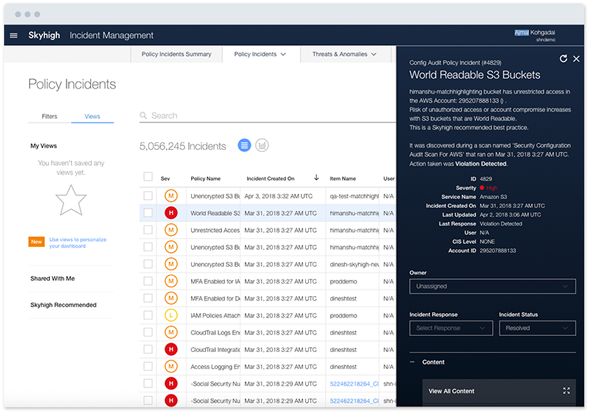Image resolution: width=589 pixels, height=412 pixels.
Task: Click the star icon under My Views
Action: pos(71,200)
